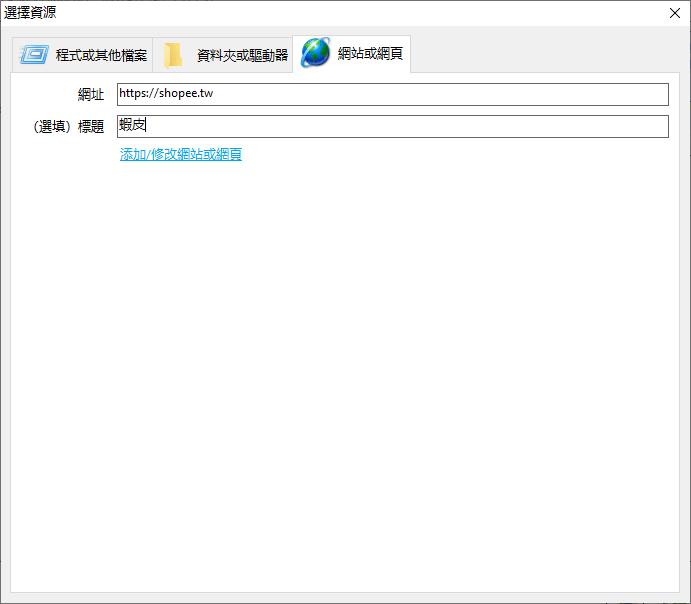Screen dimensions: 691x604
Task: Click the 添加/修改網站或網頁 link
Action: coord(181,154)
